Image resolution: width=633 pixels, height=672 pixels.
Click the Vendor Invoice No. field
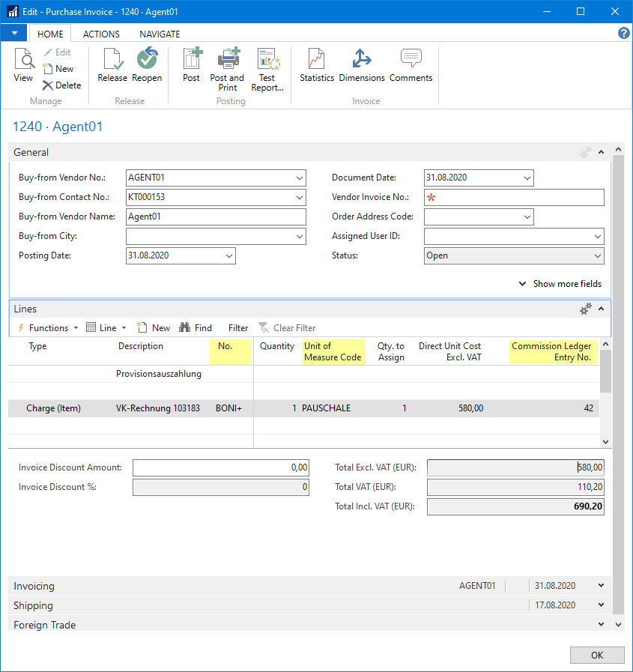click(x=513, y=197)
